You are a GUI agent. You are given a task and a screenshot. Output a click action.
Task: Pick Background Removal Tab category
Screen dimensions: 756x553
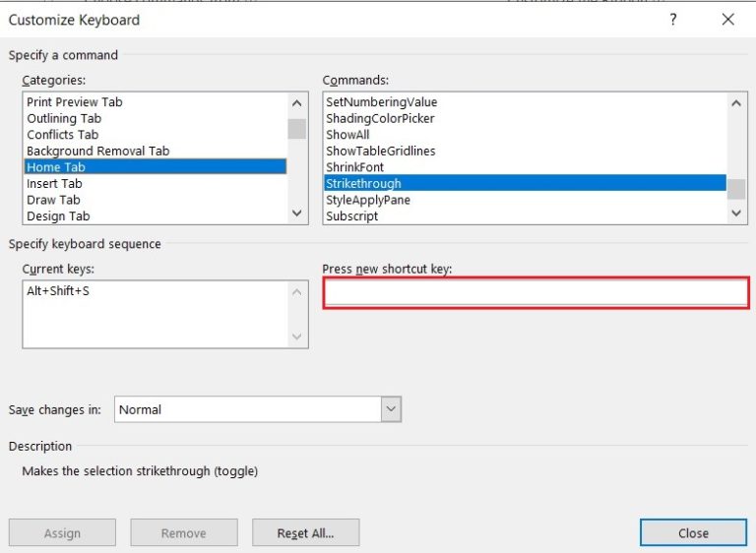point(97,152)
